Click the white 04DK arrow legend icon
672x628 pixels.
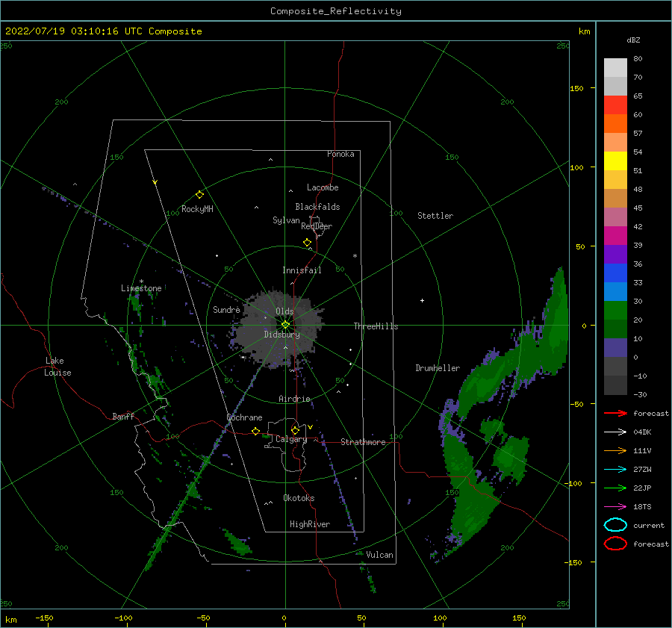(x=615, y=432)
